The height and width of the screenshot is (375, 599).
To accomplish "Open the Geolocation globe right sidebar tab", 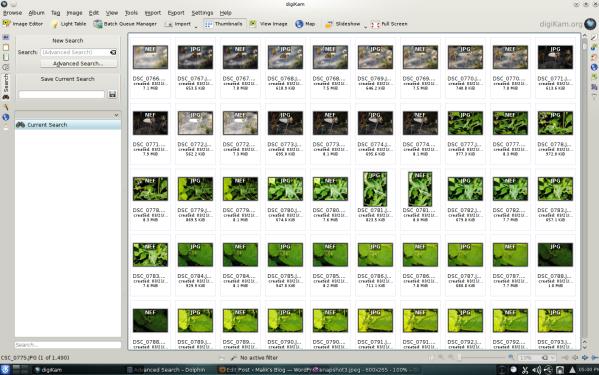I will pos(594,67).
